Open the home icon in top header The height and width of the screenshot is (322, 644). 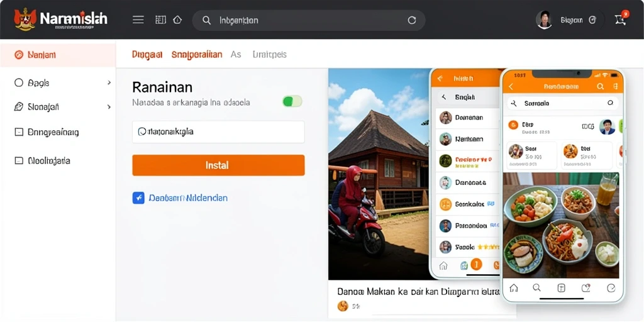[177, 19]
